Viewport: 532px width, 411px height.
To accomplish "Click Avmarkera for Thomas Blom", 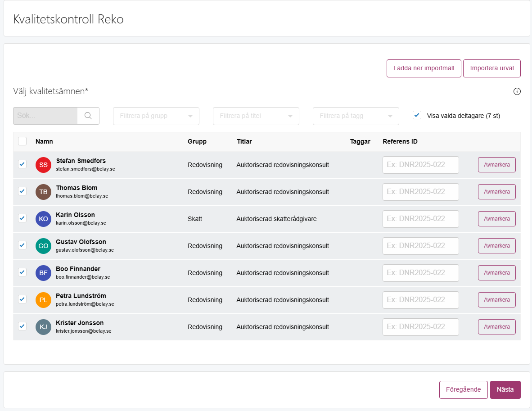I will coord(497,192).
